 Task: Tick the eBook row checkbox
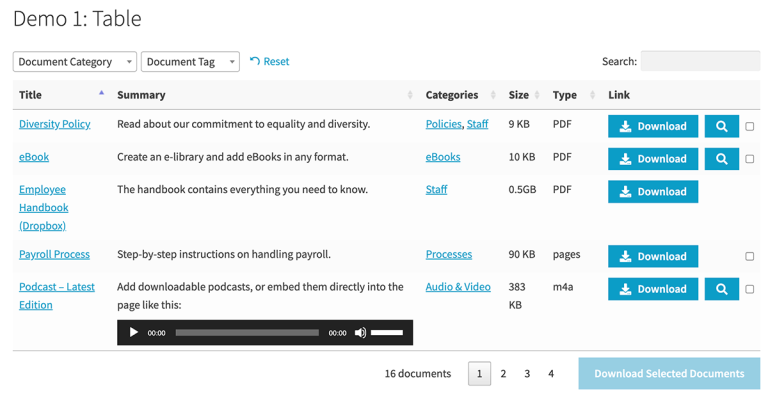749,159
